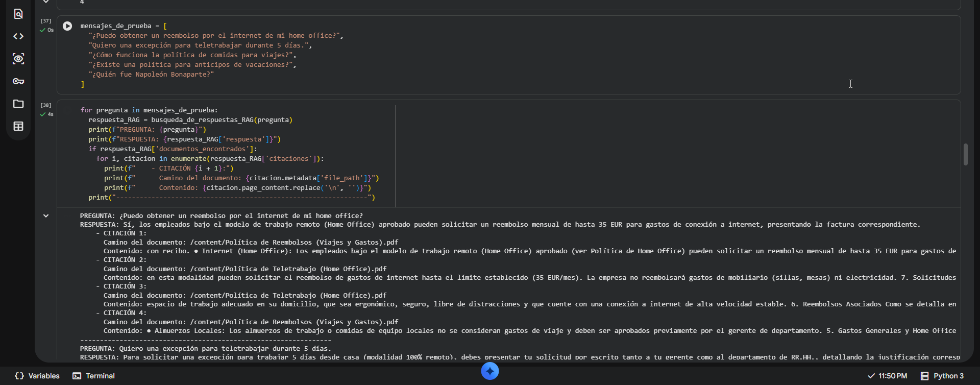Open the Variables panel
The height and width of the screenshot is (385, 980).
tap(37, 376)
